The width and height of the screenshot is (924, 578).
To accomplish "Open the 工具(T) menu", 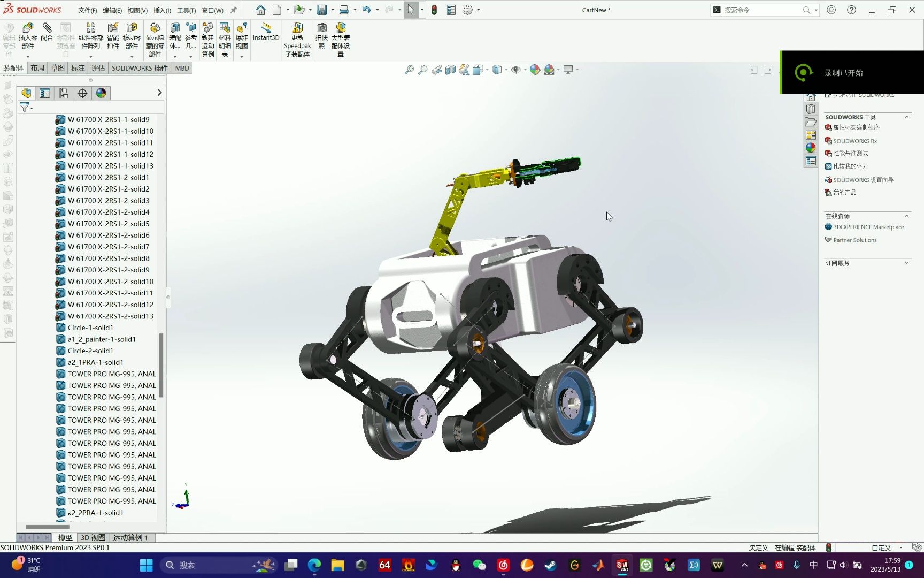I will click(x=186, y=10).
